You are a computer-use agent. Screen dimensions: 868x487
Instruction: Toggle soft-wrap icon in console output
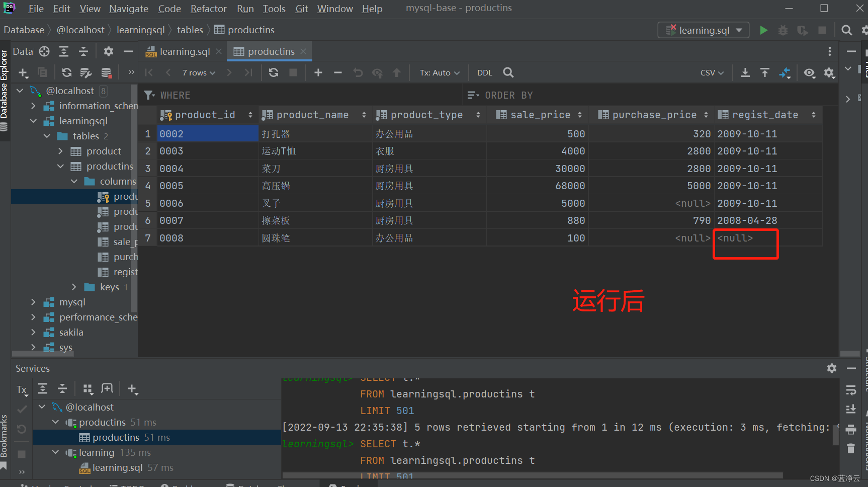point(851,390)
